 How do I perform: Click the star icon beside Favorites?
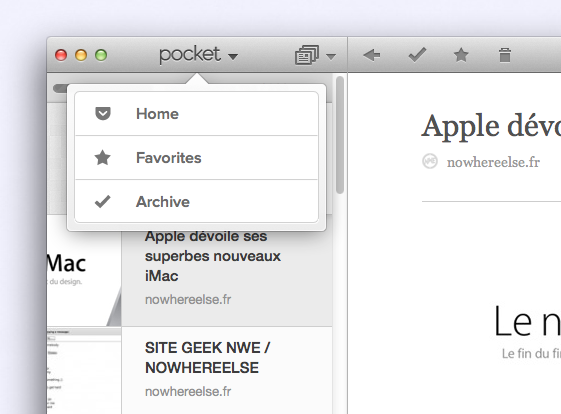coord(103,158)
